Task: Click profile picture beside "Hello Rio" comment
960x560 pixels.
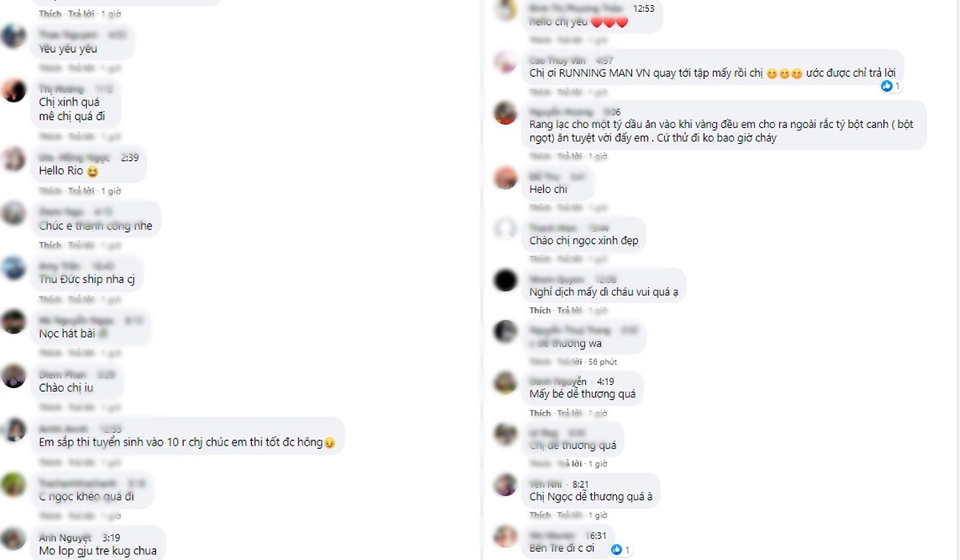Action: (x=14, y=158)
